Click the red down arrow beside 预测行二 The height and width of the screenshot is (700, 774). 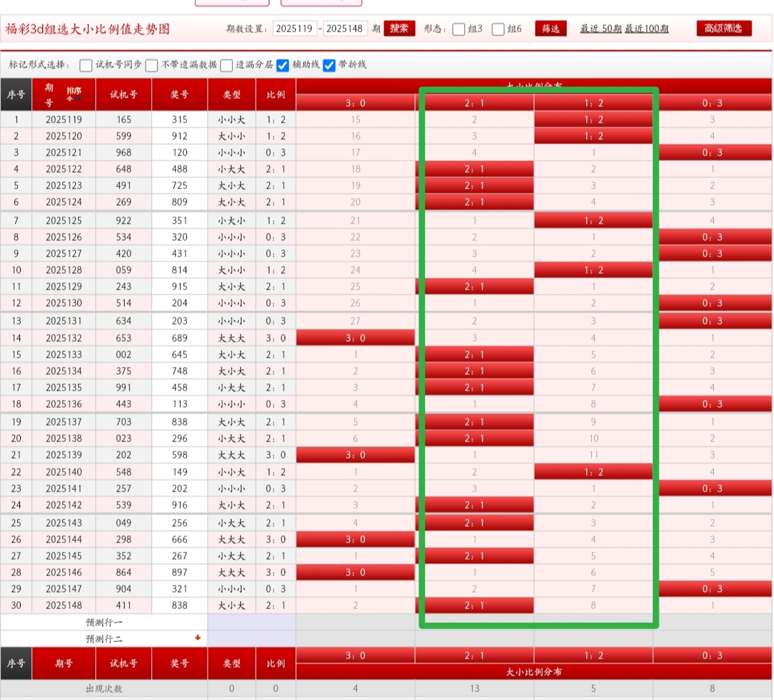tap(198, 638)
